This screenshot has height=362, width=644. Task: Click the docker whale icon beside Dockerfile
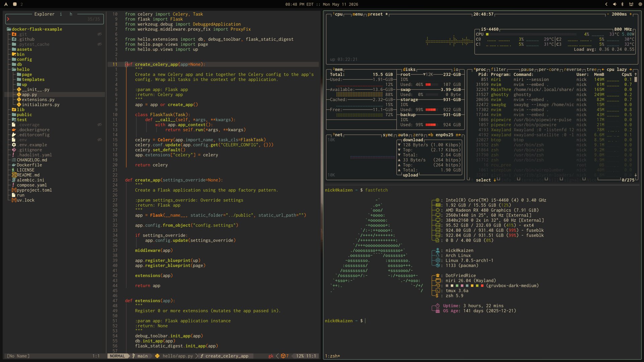(x=14, y=165)
